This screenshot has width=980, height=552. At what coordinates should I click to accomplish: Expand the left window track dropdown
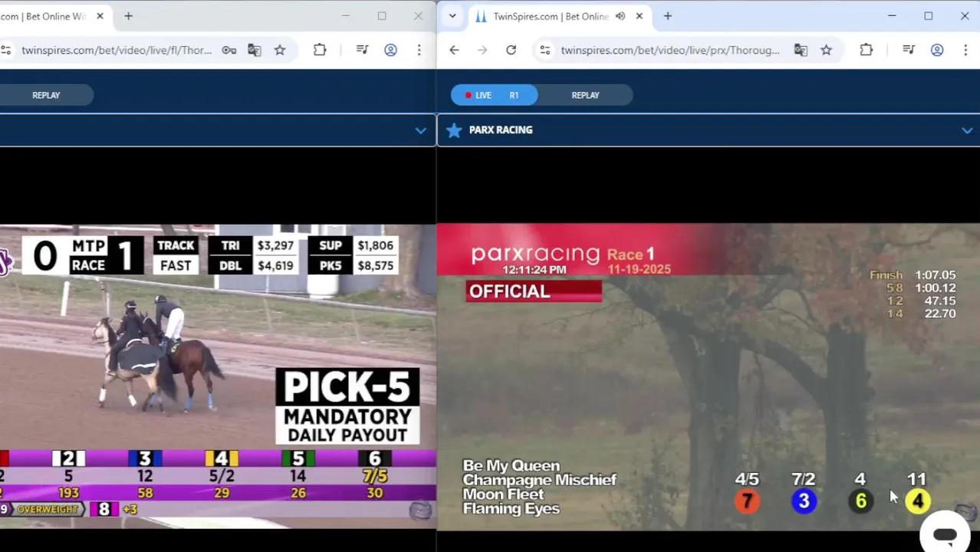point(420,130)
